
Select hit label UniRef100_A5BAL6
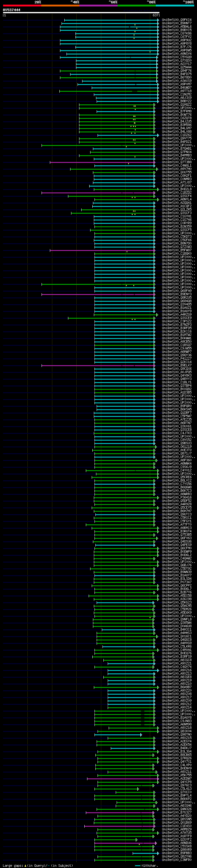coord(177,26)
